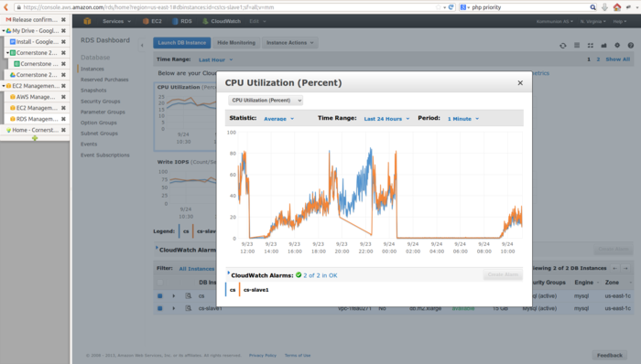641x364 pixels.
Task: Go to browser home page icon
Action: tap(617, 7)
